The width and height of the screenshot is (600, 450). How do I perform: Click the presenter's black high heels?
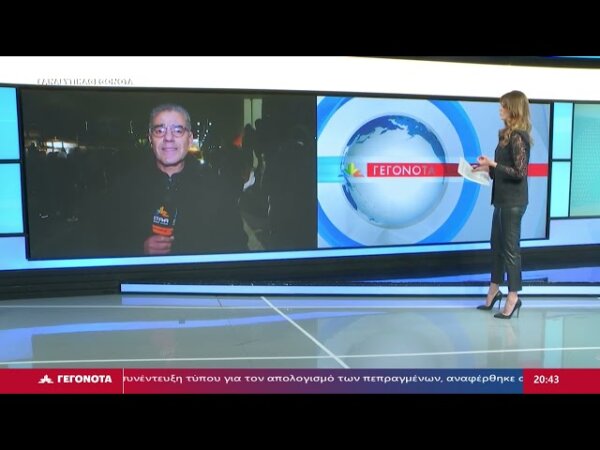(500, 305)
